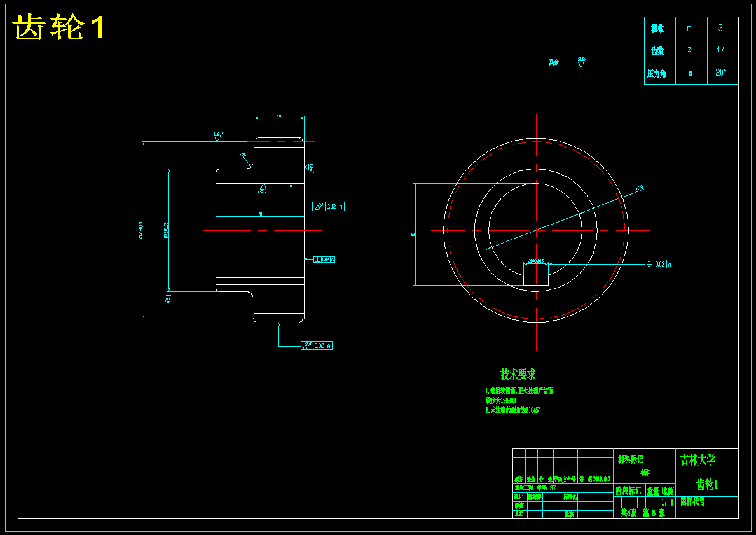Click the roughness symbol on right gear face
This screenshot has height=535, width=756.
[x=309, y=168]
